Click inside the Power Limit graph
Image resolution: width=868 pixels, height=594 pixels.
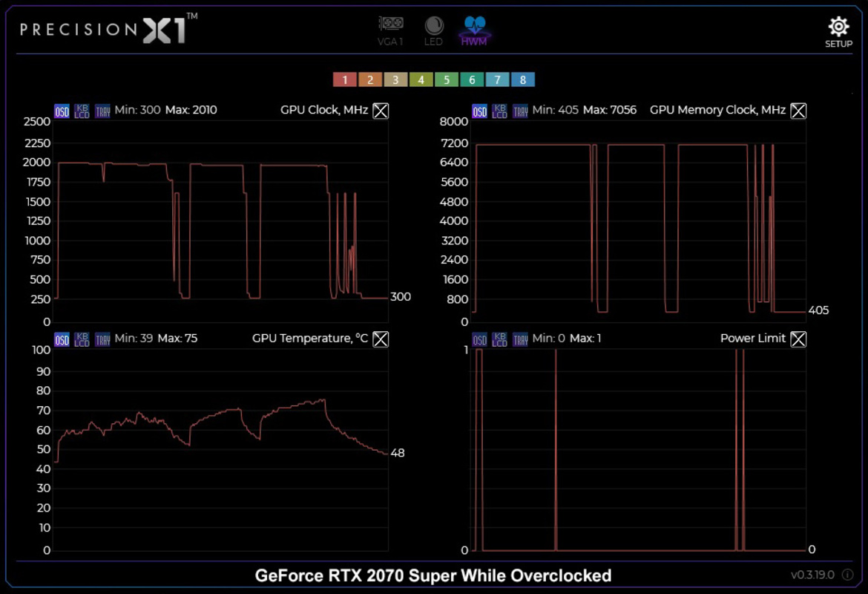pos(639,450)
